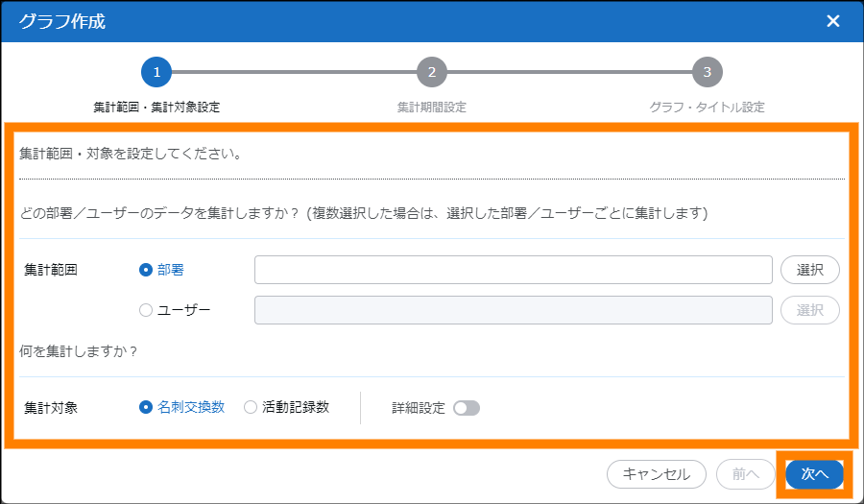Open the 集計期間設定 step label
Viewport: 864px width, 504px height.
pos(432,108)
